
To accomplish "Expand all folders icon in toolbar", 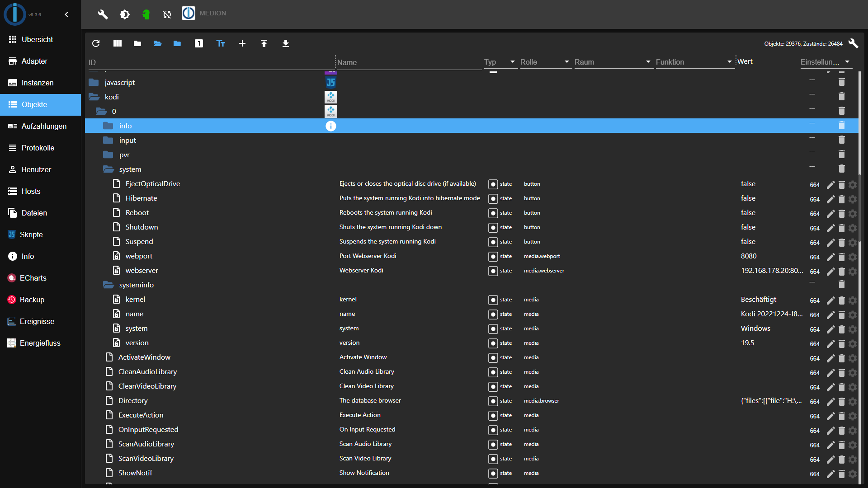I will pyautogui.click(x=157, y=43).
